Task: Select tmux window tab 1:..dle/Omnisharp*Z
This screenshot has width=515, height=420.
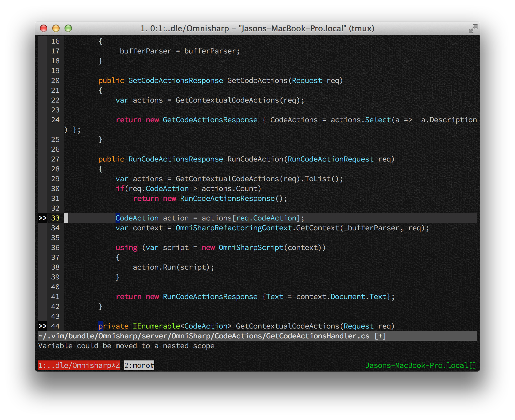Action: (x=79, y=365)
